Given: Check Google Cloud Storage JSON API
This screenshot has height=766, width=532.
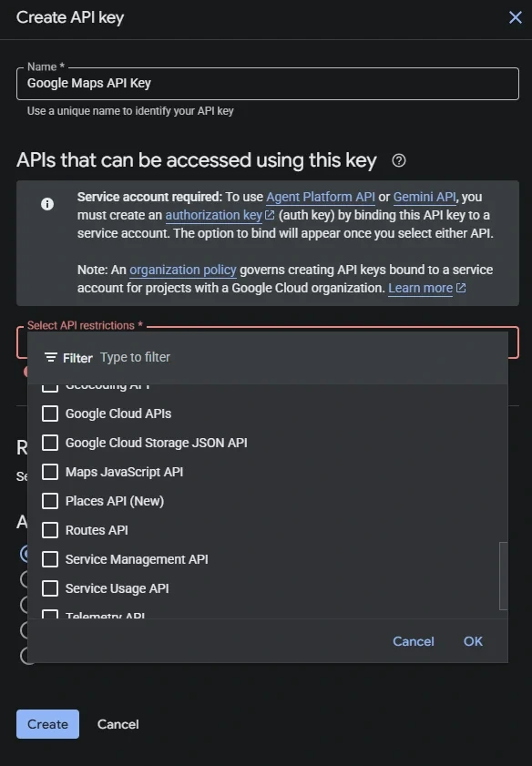Looking at the screenshot, I should pos(50,443).
